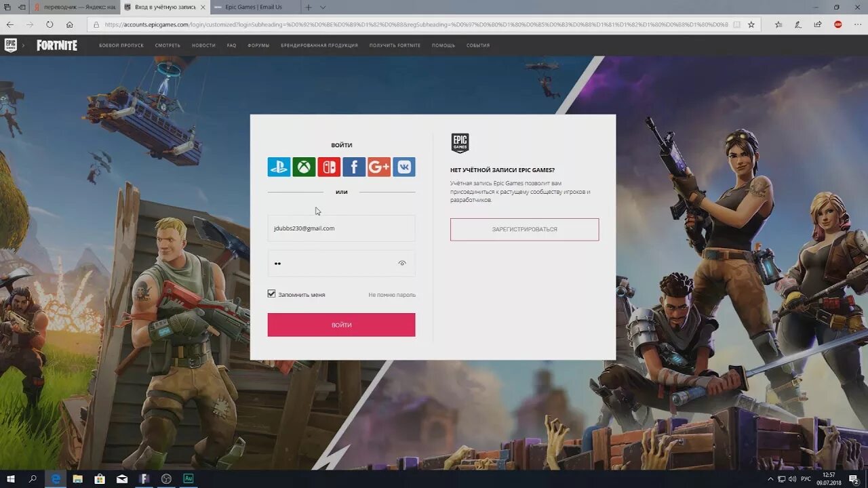
Task: Click the tabs you've set aside icon
Action: (7, 7)
